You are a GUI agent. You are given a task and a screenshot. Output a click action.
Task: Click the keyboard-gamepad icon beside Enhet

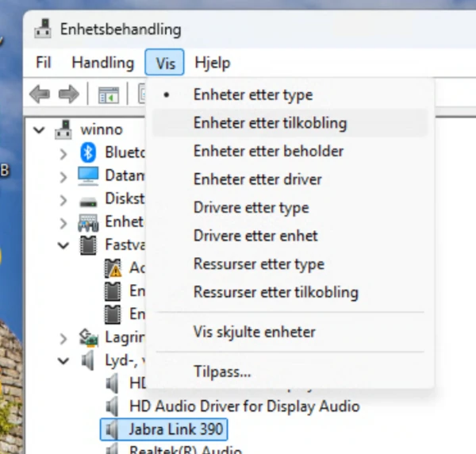(x=88, y=222)
